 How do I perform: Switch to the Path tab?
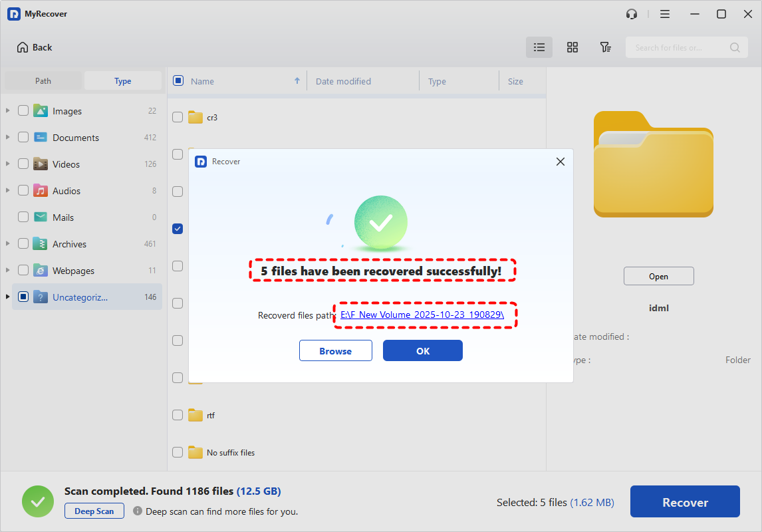[x=43, y=81]
